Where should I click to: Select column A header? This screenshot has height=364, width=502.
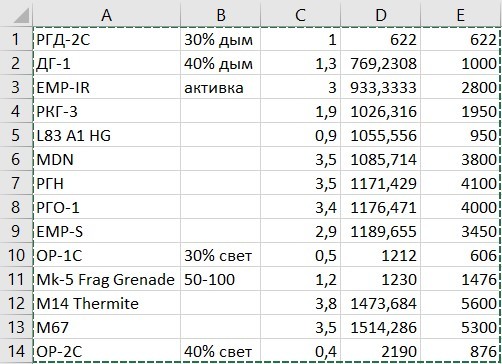point(107,15)
